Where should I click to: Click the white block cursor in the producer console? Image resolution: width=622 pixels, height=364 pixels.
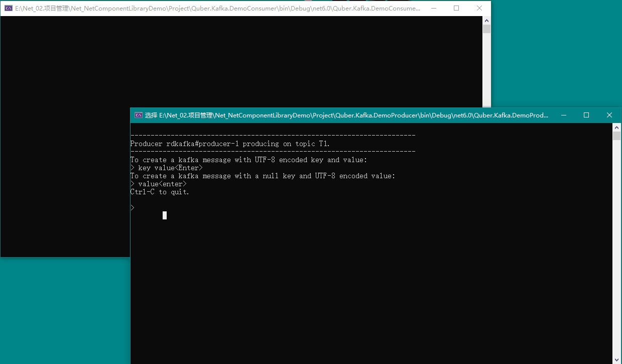165,215
